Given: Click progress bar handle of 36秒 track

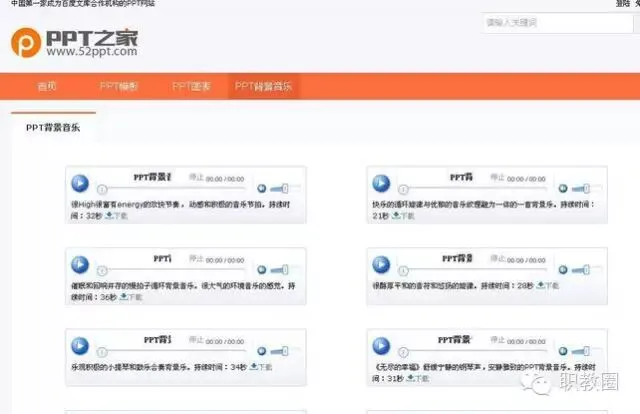Looking at the screenshot, I should (102, 270).
